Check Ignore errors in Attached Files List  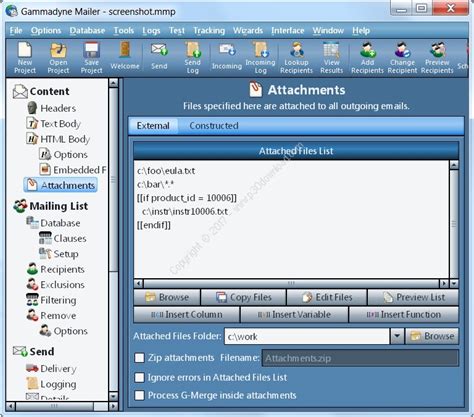(x=139, y=378)
